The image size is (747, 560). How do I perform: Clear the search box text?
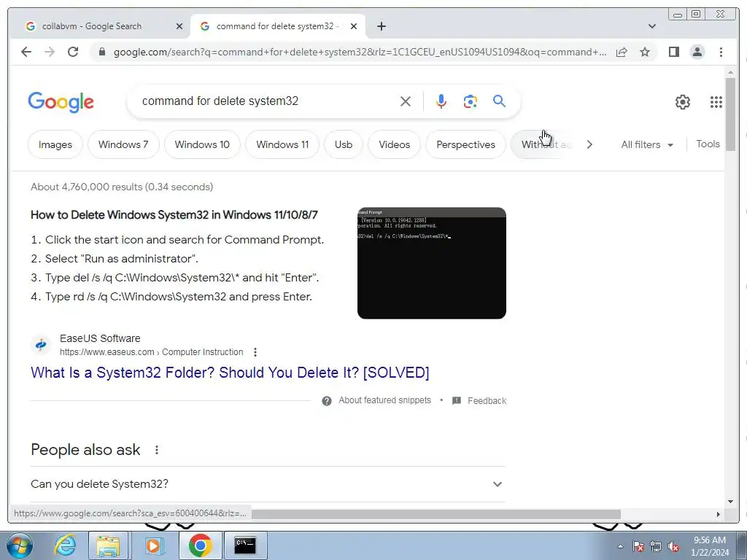[x=406, y=101]
